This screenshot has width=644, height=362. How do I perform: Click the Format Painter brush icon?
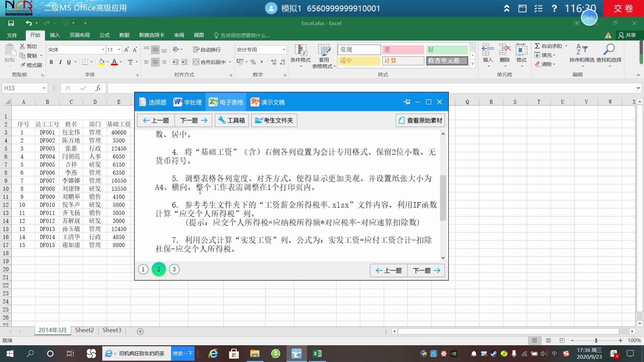(23, 65)
